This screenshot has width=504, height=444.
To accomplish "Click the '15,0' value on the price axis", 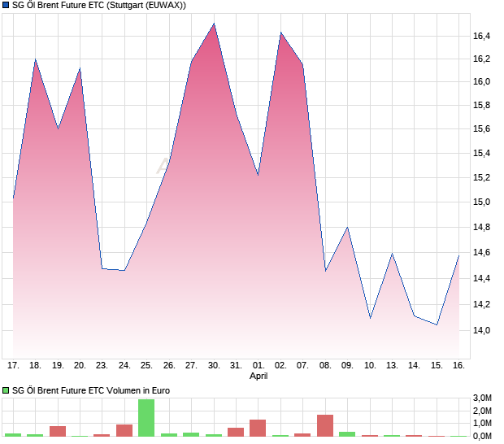I will click(481, 202).
